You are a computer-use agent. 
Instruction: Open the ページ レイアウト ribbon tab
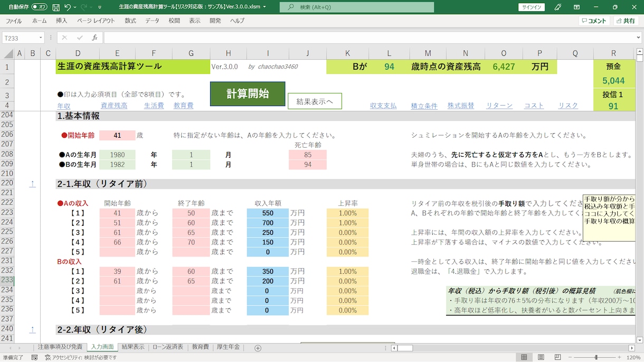pos(96,21)
